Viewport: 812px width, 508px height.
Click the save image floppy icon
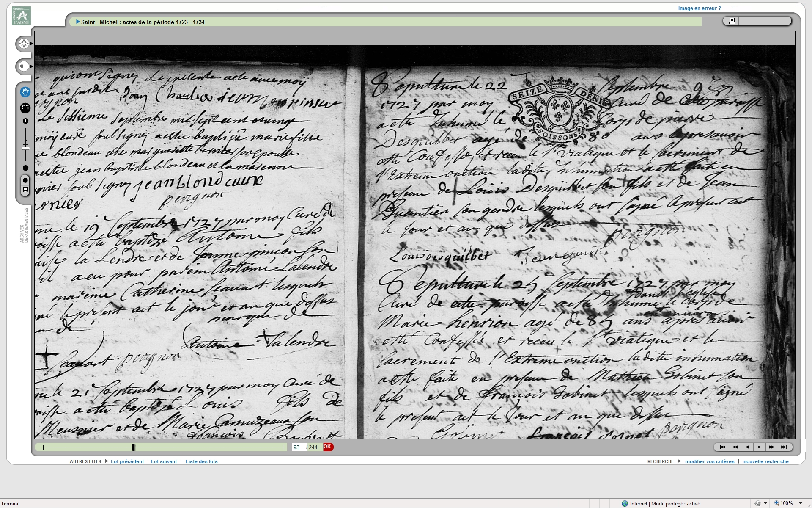tap(25, 190)
